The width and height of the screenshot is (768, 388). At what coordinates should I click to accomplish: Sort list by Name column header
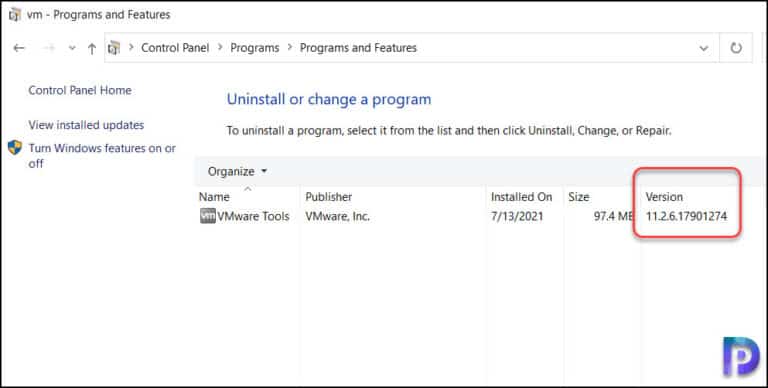click(214, 197)
